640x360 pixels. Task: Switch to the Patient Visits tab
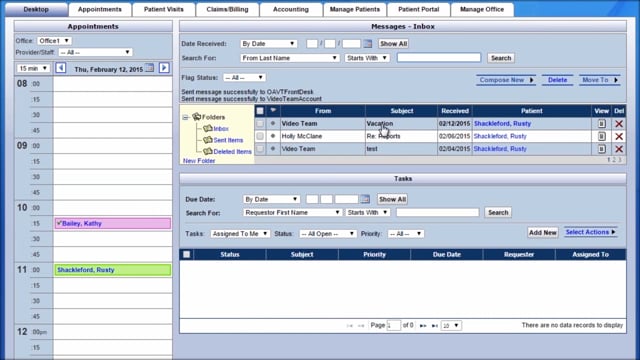click(164, 9)
